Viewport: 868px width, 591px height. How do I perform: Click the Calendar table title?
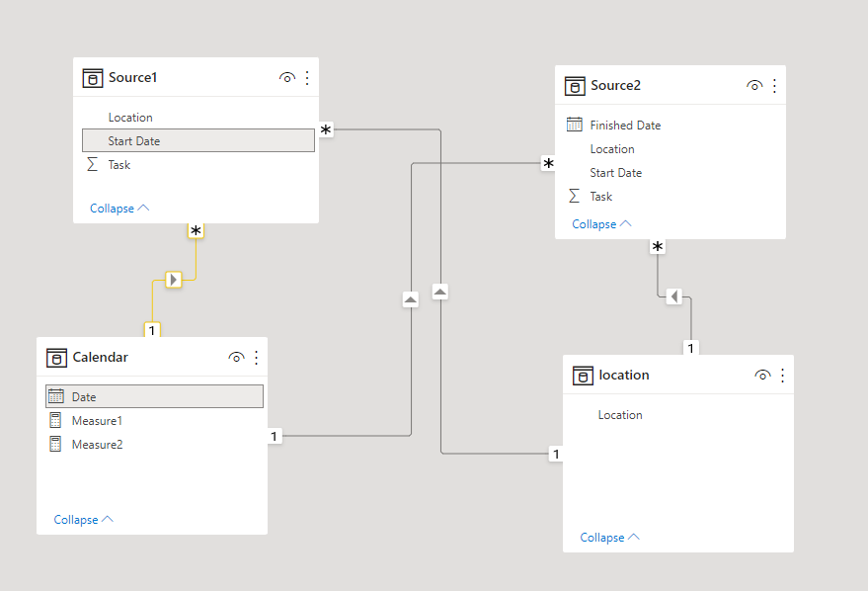click(x=100, y=357)
